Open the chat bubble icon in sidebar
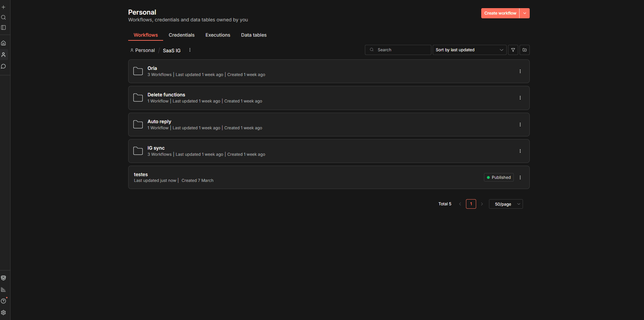 tap(3, 67)
